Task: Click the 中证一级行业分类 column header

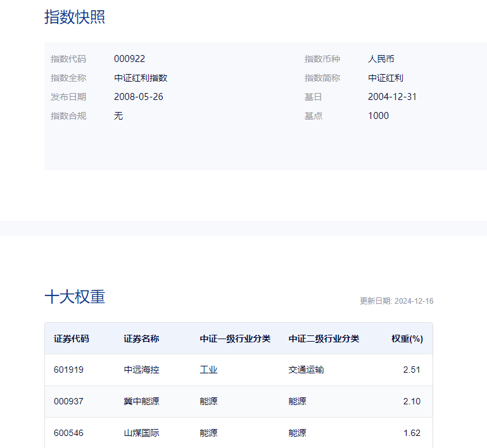Action: [x=235, y=339]
